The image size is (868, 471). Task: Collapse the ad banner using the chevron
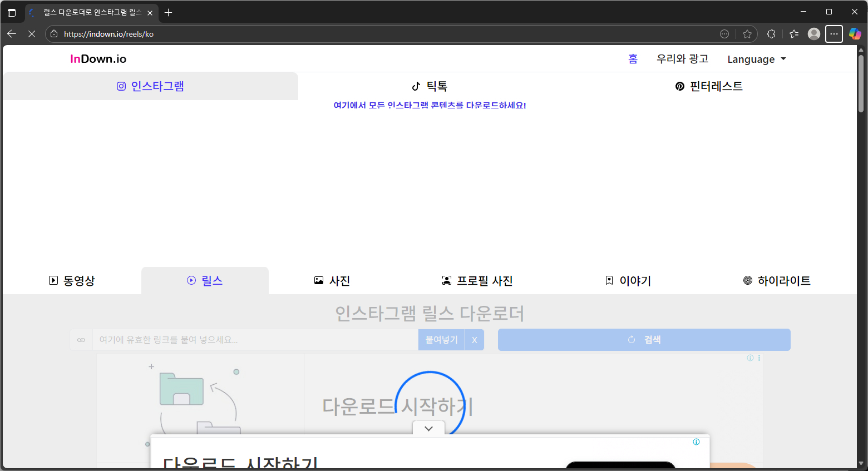pyautogui.click(x=428, y=428)
